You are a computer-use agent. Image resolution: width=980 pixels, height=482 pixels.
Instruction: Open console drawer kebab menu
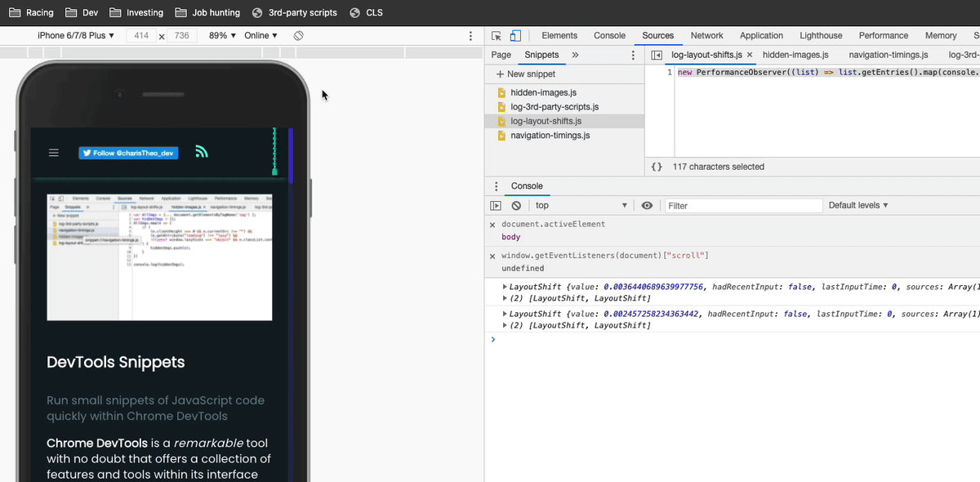click(497, 186)
